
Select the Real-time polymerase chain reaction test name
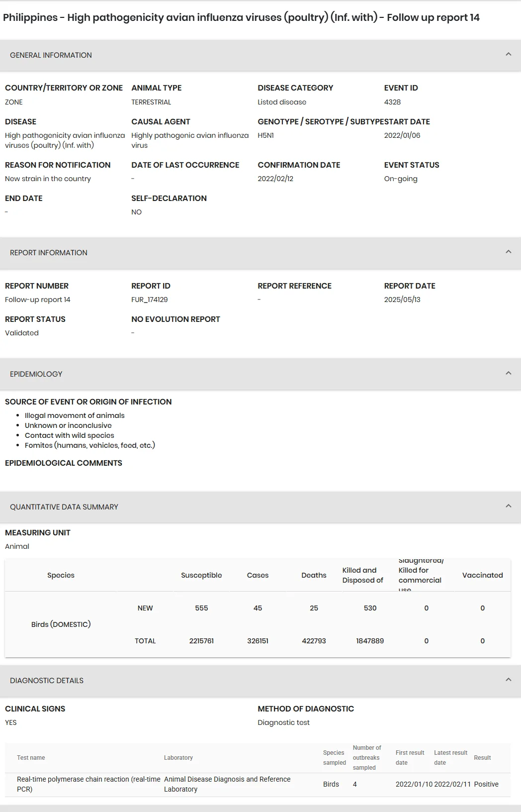coord(88,784)
